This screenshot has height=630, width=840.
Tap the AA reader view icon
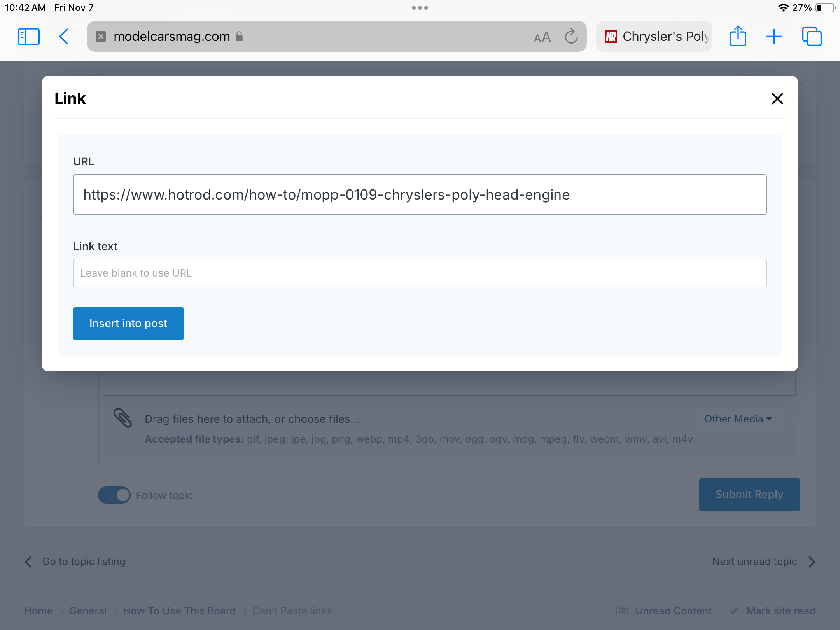[x=542, y=37]
